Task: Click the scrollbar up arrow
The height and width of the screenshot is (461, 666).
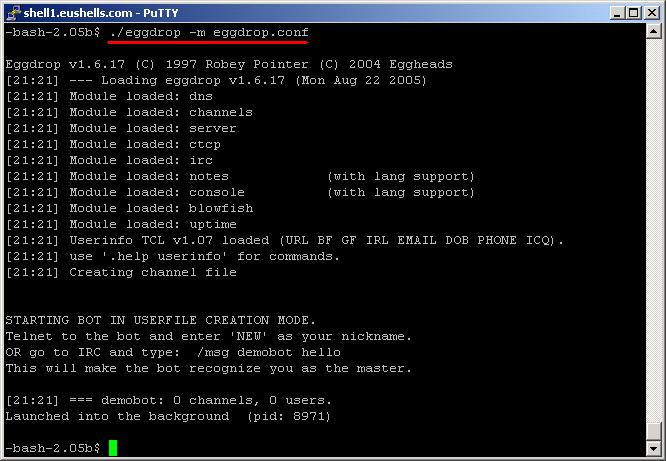Action: pos(653,31)
